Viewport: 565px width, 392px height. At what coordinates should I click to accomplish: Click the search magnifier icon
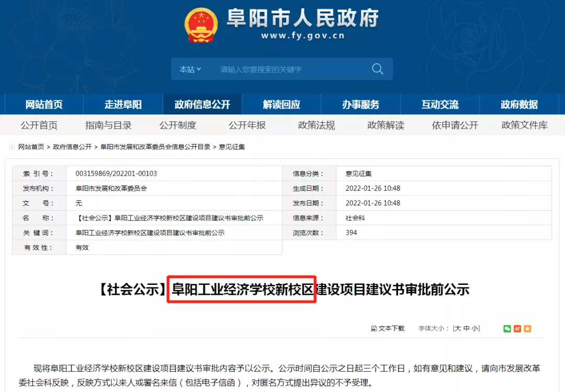pos(377,68)
